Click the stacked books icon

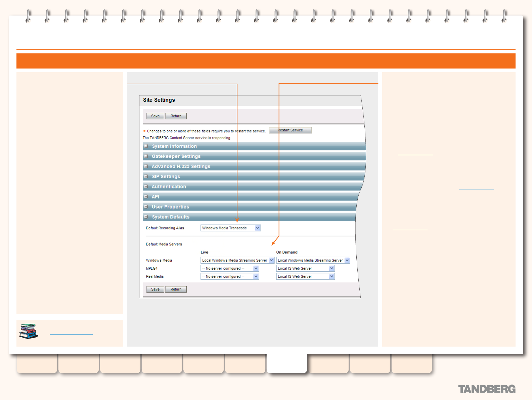point(29,331)
